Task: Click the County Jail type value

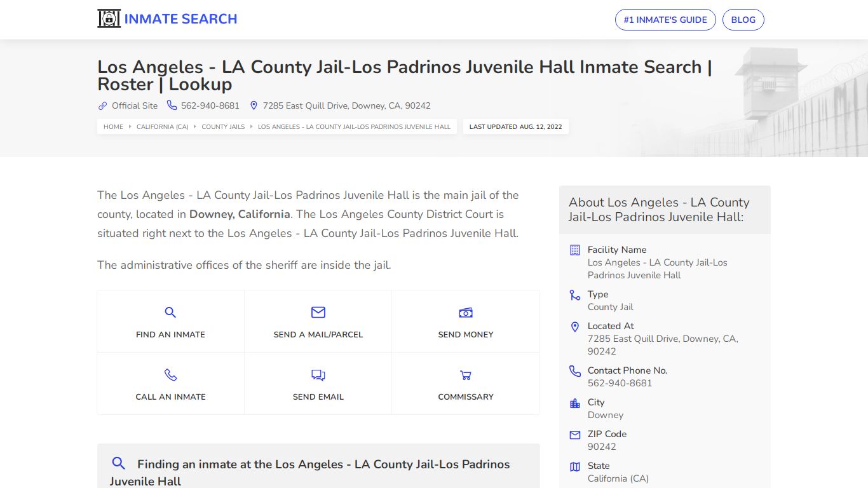Action: [611, 307]
